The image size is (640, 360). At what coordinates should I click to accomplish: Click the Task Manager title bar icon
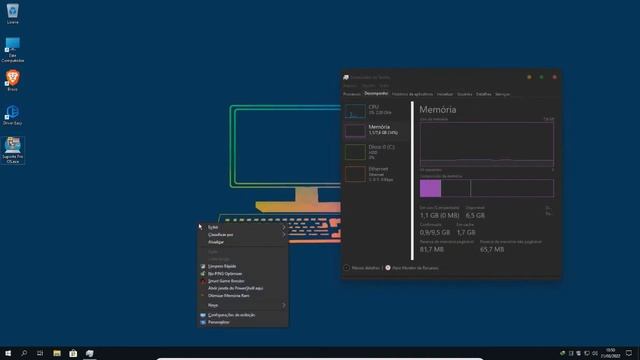[346, 77]
